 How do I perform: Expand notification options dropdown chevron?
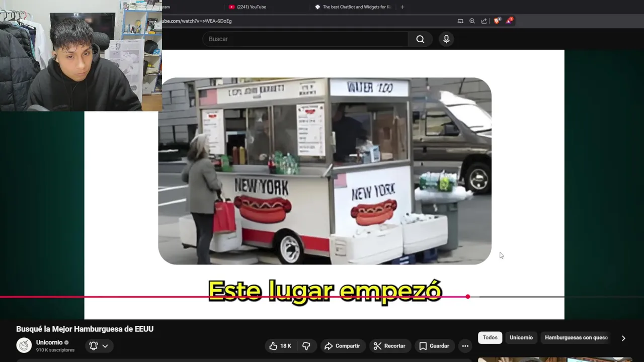tap(105, 346)
